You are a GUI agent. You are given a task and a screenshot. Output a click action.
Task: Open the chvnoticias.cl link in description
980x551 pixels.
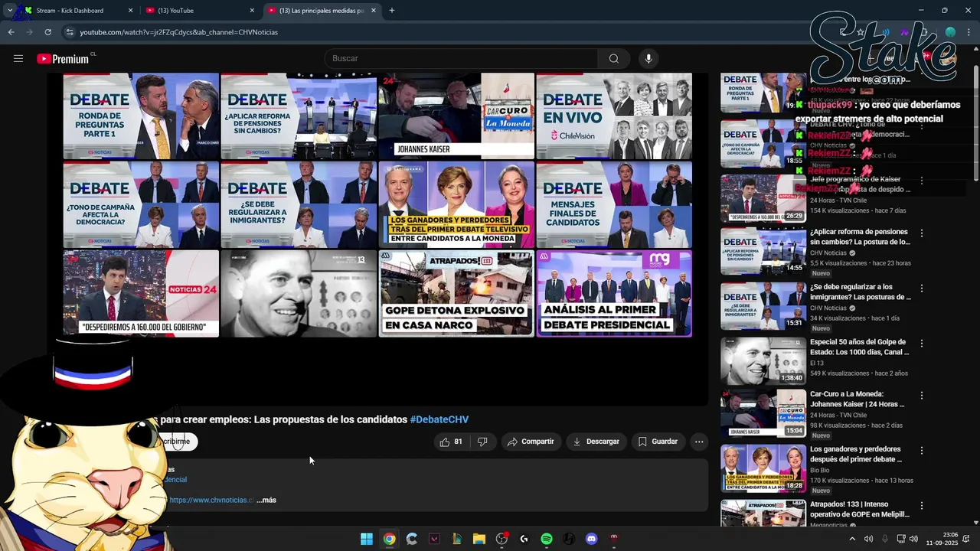(211, 500)
